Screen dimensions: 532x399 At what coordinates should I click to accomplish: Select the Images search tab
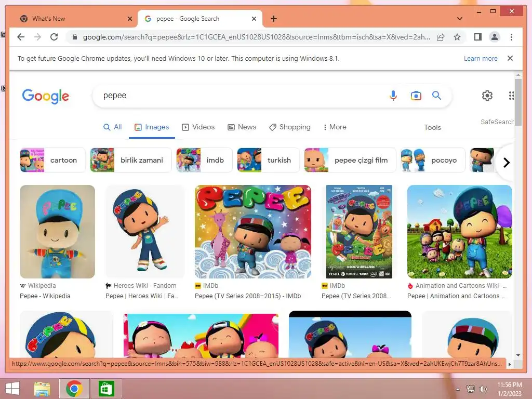152,127
